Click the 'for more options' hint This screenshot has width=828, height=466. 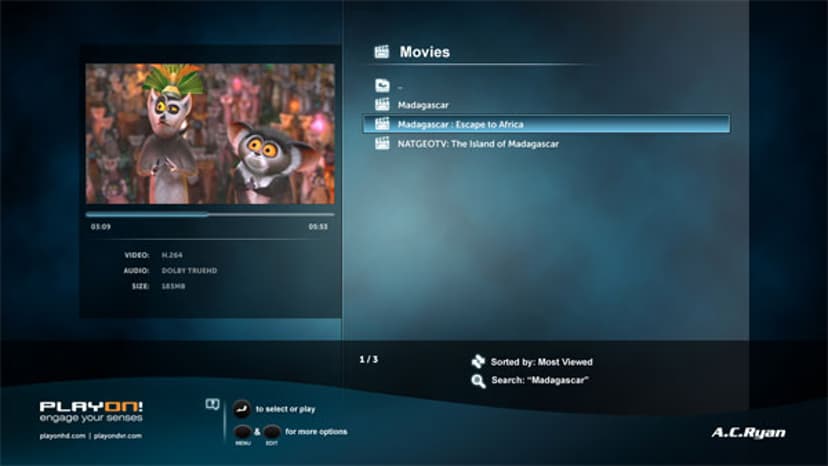(x=316, y=432)
